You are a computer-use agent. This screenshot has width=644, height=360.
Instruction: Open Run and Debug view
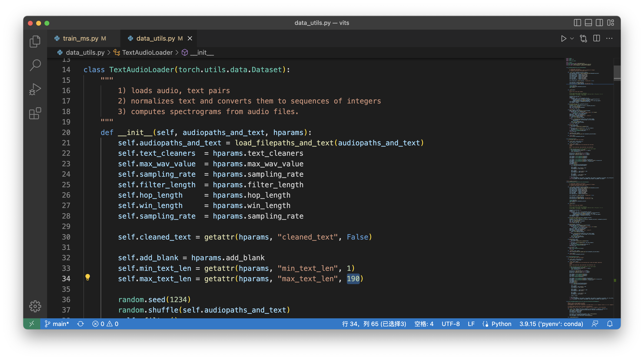coord(35,89)
